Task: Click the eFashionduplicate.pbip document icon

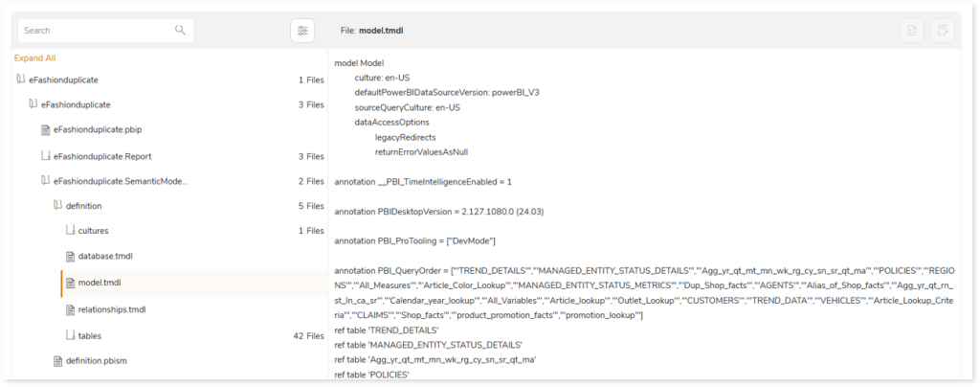Action: [45, 129]
